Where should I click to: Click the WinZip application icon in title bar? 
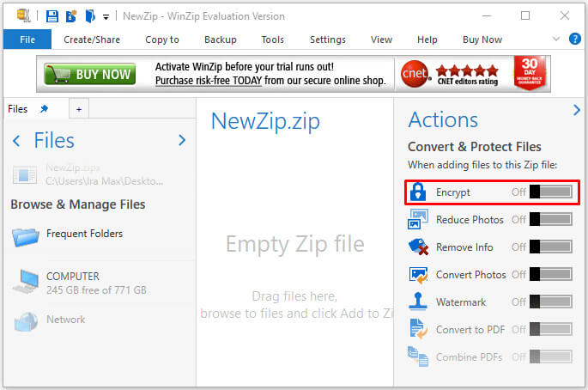(x=24, y=15)
